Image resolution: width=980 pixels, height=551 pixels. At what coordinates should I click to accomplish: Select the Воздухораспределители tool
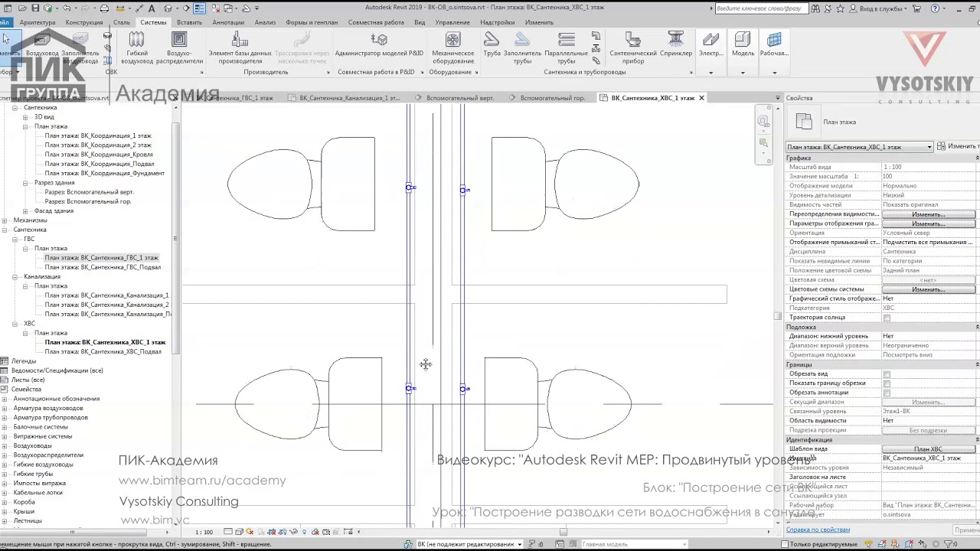click(x=179, y=47)
